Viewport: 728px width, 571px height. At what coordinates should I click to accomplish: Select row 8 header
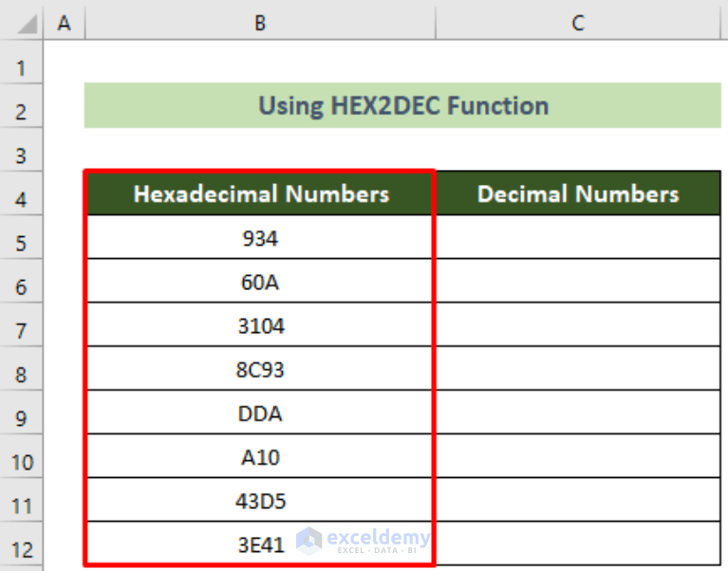[x=22, y=368]
